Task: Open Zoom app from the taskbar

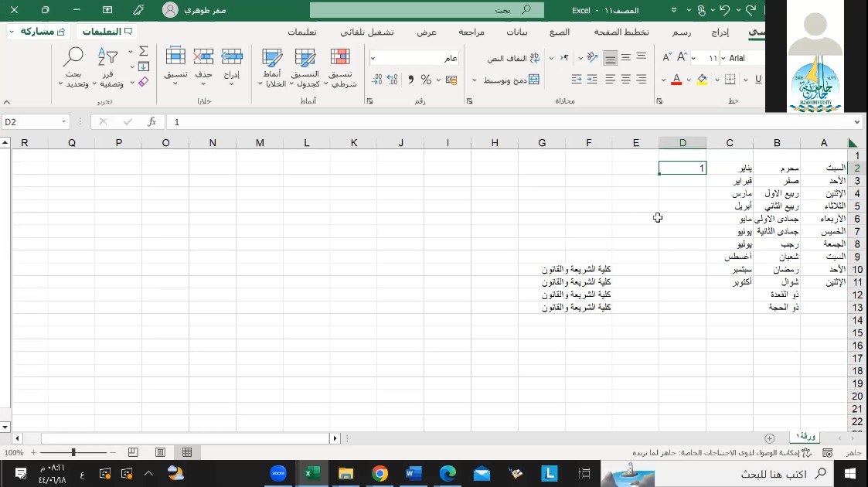Action: (278, 473)
